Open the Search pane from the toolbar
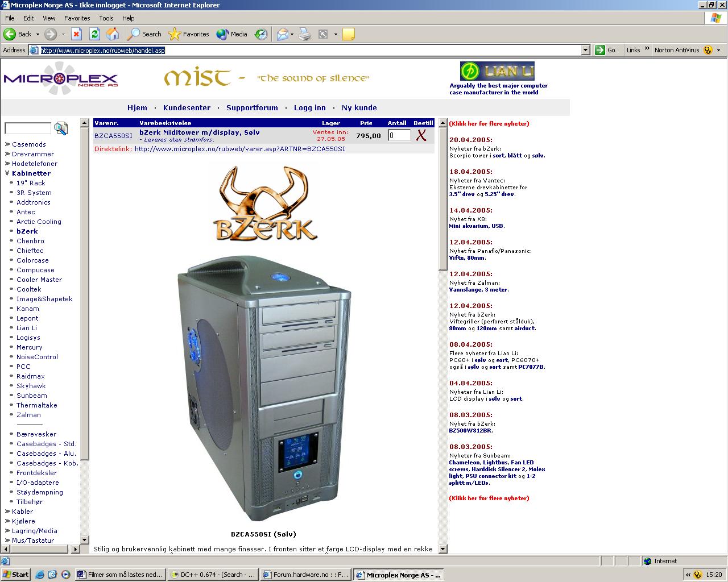This screenshot has width=728, height=582. click(144, 34)
